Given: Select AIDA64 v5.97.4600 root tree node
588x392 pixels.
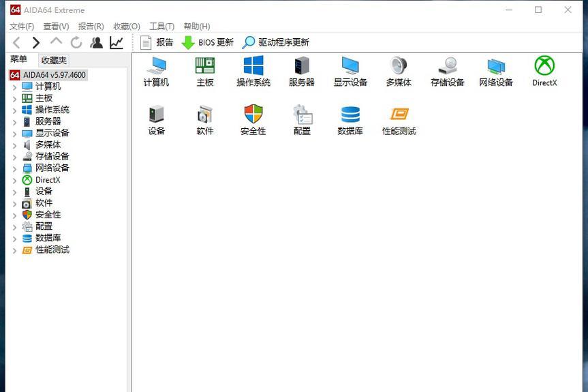Looking at the screenshot, I should (x=48, y=75).
